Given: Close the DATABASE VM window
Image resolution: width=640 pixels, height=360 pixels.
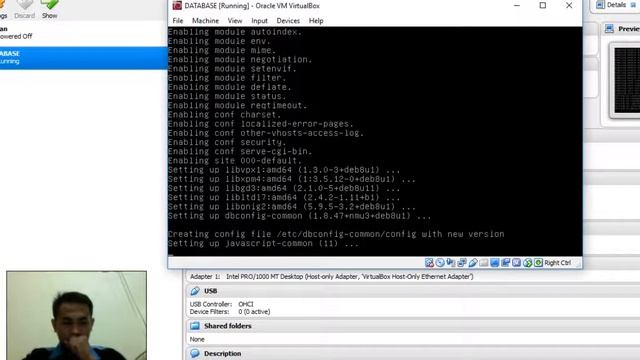Looking at the screenshot, I should pyautogui.click(x=569, y=6).
